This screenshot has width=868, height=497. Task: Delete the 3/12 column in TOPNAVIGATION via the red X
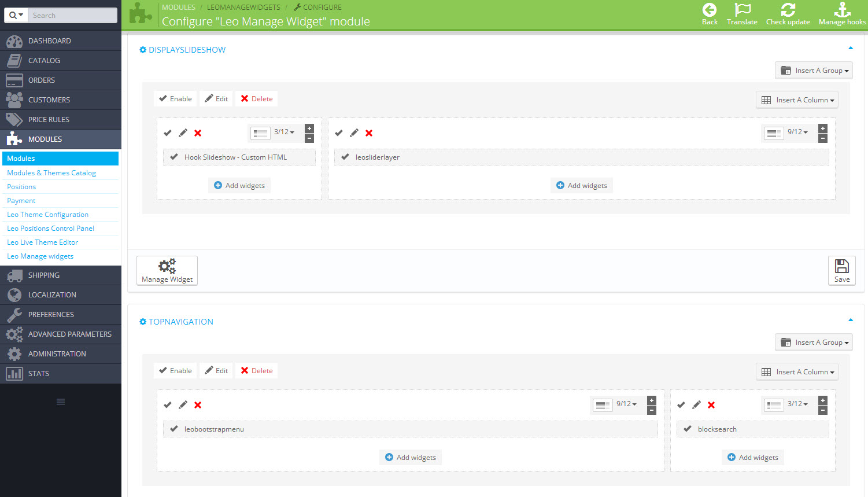click(x=711, y=405)
